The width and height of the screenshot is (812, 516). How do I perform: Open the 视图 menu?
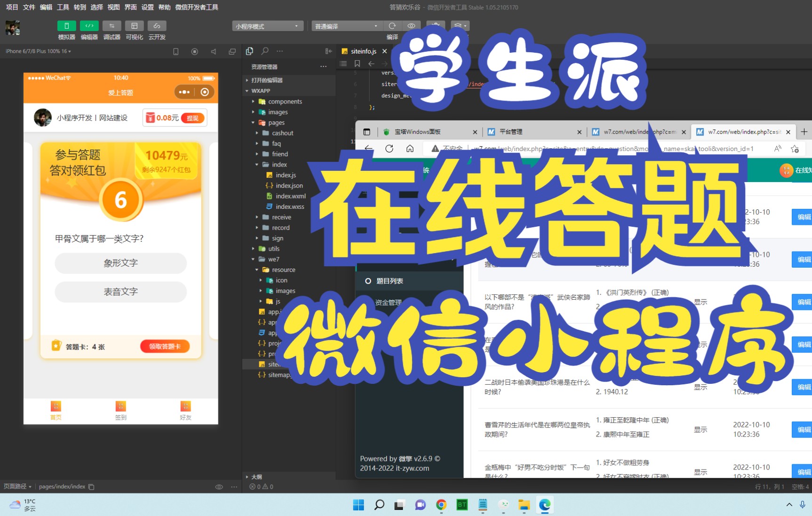tap(113, 7)
